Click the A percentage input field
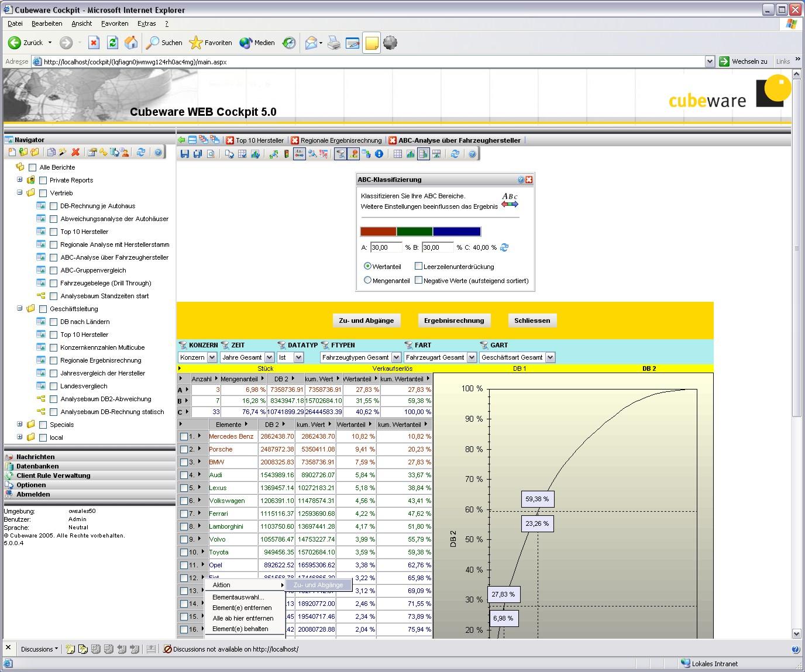 (x=386, y=247)
